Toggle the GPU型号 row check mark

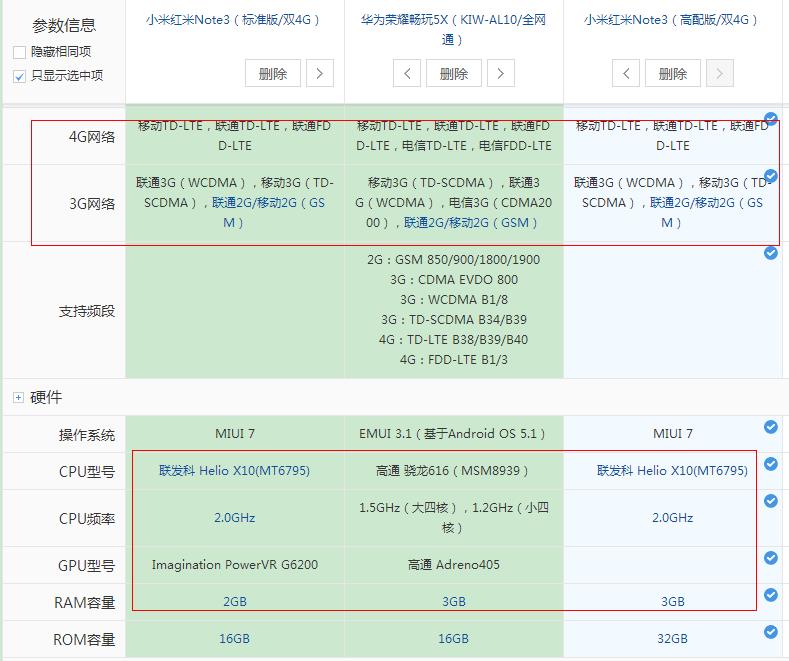click(770, 557)
